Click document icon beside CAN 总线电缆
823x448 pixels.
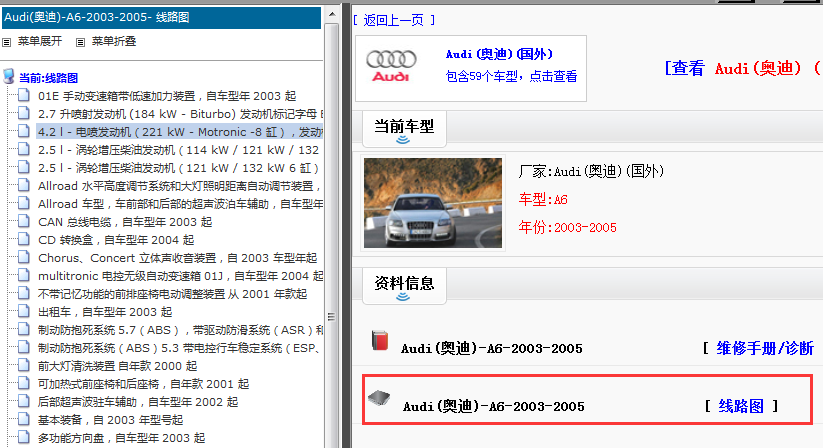[24, 221]
